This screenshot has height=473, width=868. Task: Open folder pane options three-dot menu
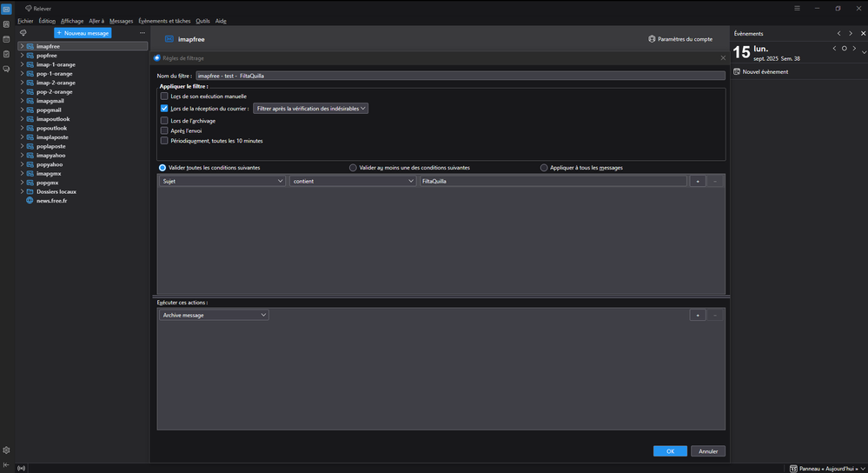(142, 33)
